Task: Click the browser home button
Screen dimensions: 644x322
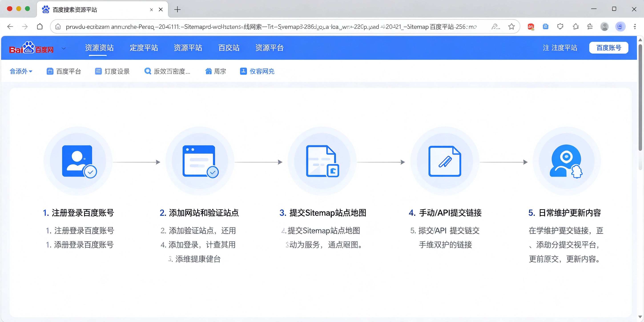Action: [40, 26]
